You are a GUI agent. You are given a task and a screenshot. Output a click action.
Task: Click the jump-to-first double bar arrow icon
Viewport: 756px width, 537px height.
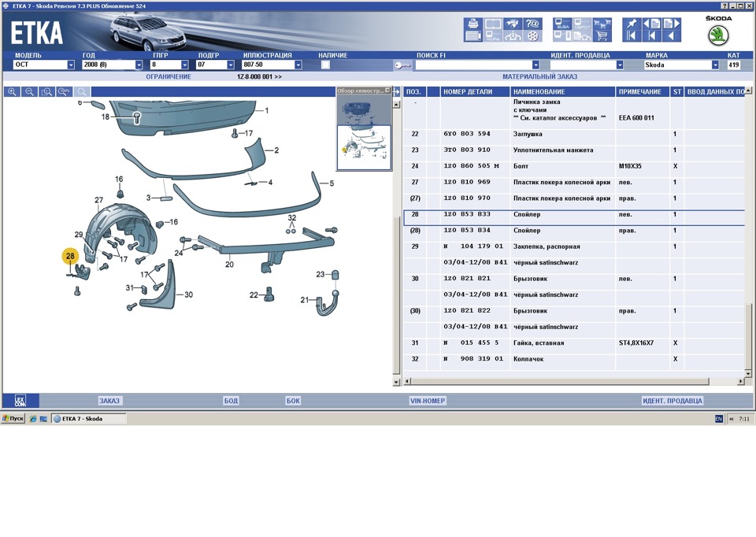point(632,35)
